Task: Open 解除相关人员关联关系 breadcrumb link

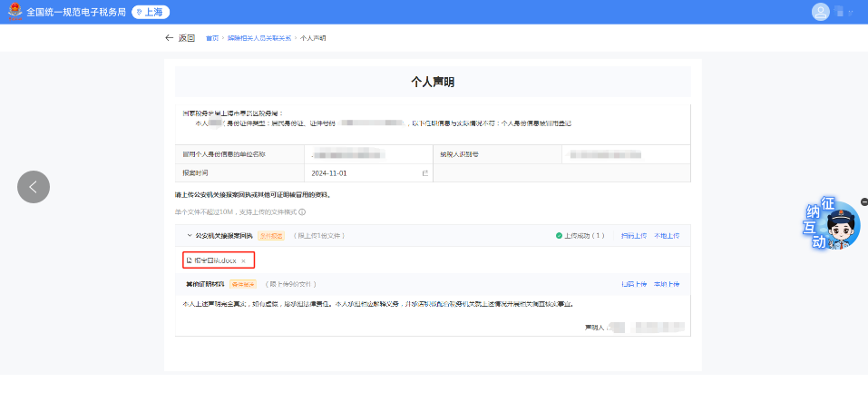Action: click(259, 38)
